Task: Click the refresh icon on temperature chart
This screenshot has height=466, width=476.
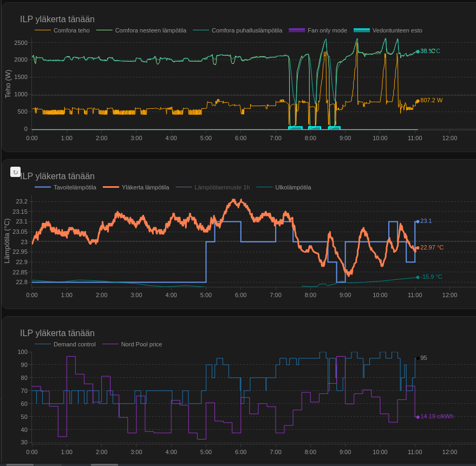Action: (x=15, y=172)
